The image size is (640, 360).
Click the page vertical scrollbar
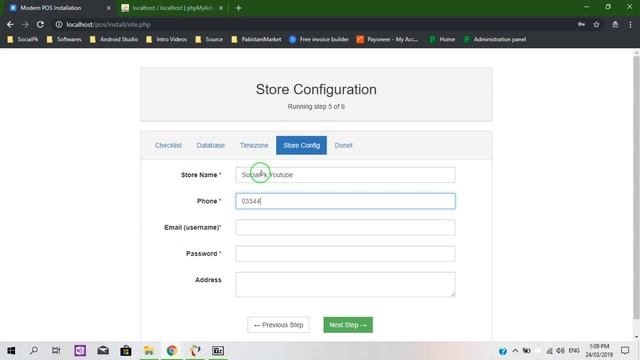coord(636,188)
